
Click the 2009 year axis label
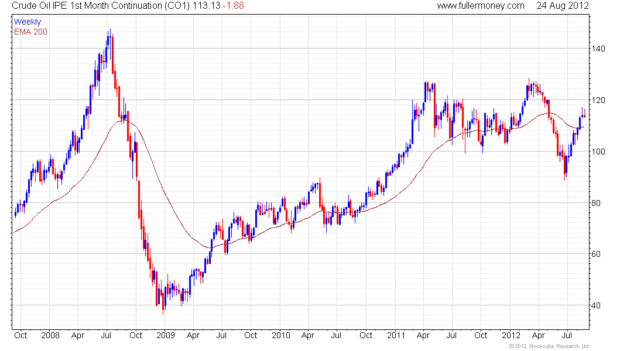[x=166, y=335]
